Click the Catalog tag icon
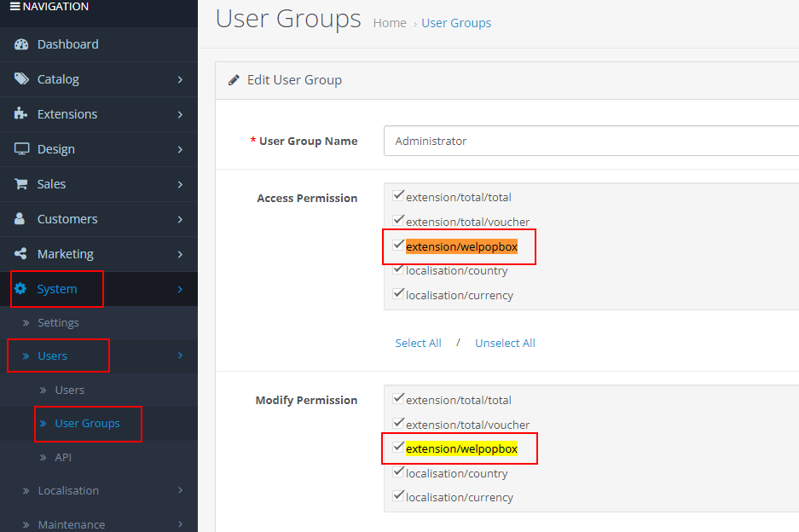 (21, 79)
